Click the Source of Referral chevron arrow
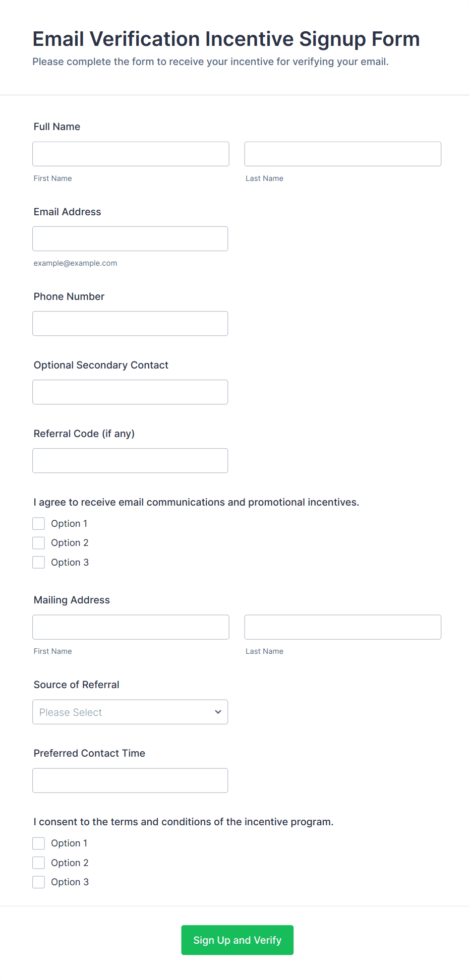This screenshot has width=469, height=980. coord(218,712)
